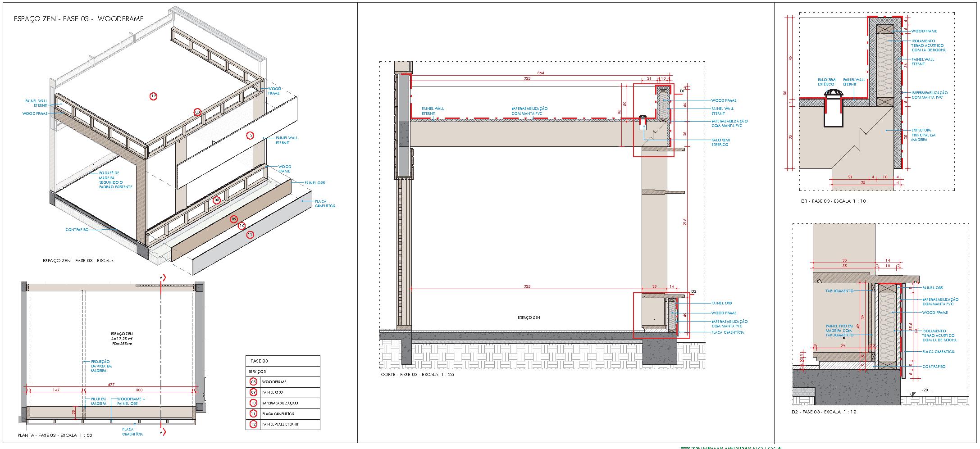The width and height of the screenshot is (980, 449).
Task: Select the "ESPAÇO ZEN - FASE 03 - ESCALA" isometric caption
Action: [x=78, y=261]
